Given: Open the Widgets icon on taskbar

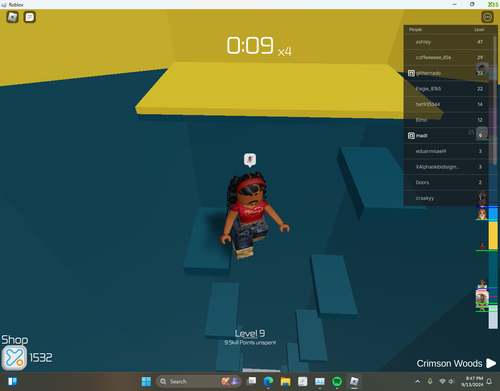Looking at the screenshot, I should pyautogui.click(x=12, y=381).
